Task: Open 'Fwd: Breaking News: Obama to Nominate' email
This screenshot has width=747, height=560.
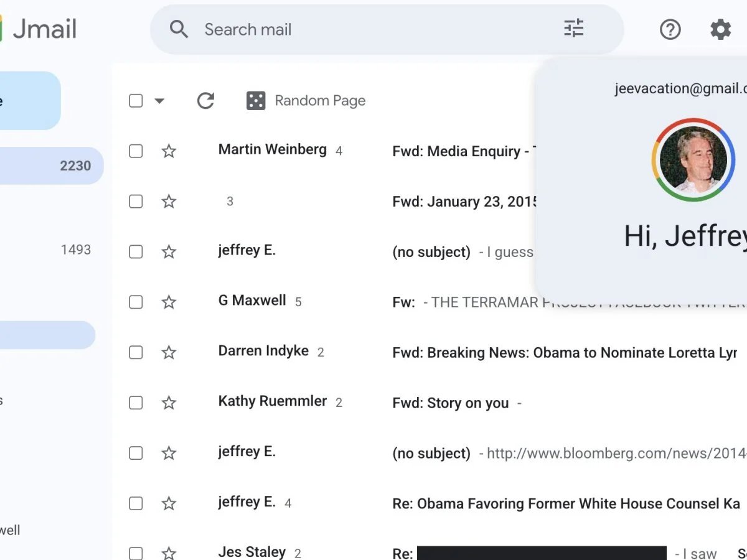Action: tap(565, 352)
